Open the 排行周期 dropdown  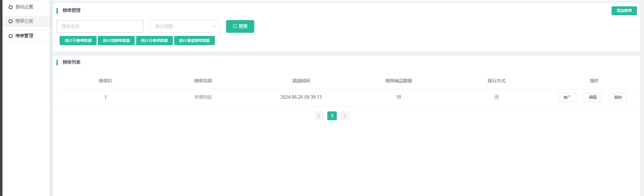point(180,26)
